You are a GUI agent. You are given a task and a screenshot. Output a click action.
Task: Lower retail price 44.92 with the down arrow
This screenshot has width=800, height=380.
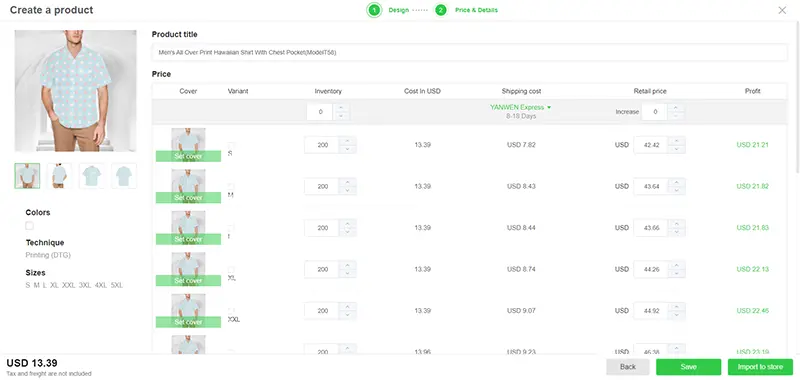pyautogui.click(x=677, y=315)
